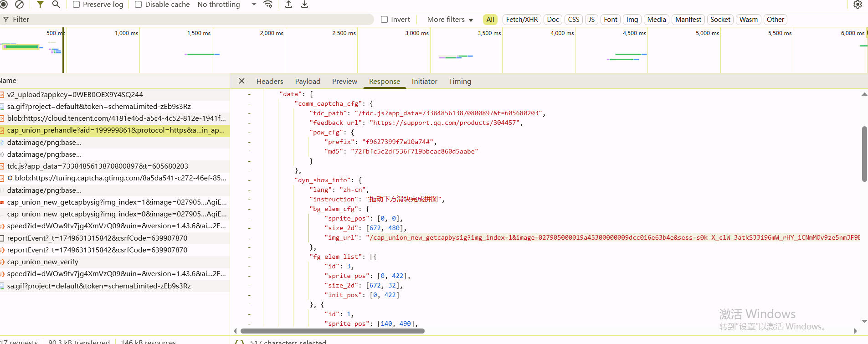Close the request details panel with X
The height and width of the screenshot is (344, 868).
pyautogui.click(x=242, y=81)
